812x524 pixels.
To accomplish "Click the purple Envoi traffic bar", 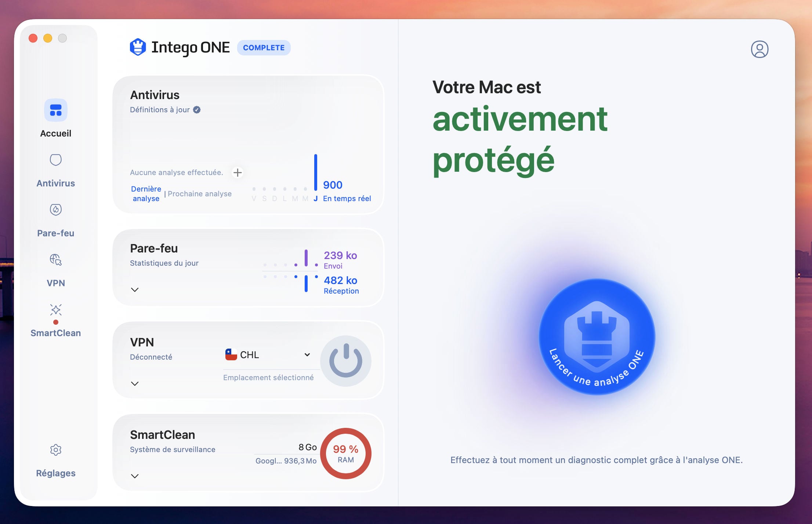I will tap(306, 258).
